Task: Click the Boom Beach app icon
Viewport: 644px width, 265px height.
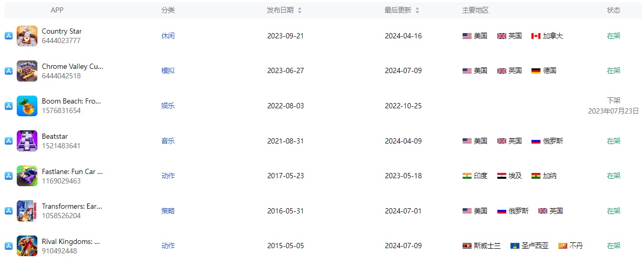Action: tap(27, 106)
